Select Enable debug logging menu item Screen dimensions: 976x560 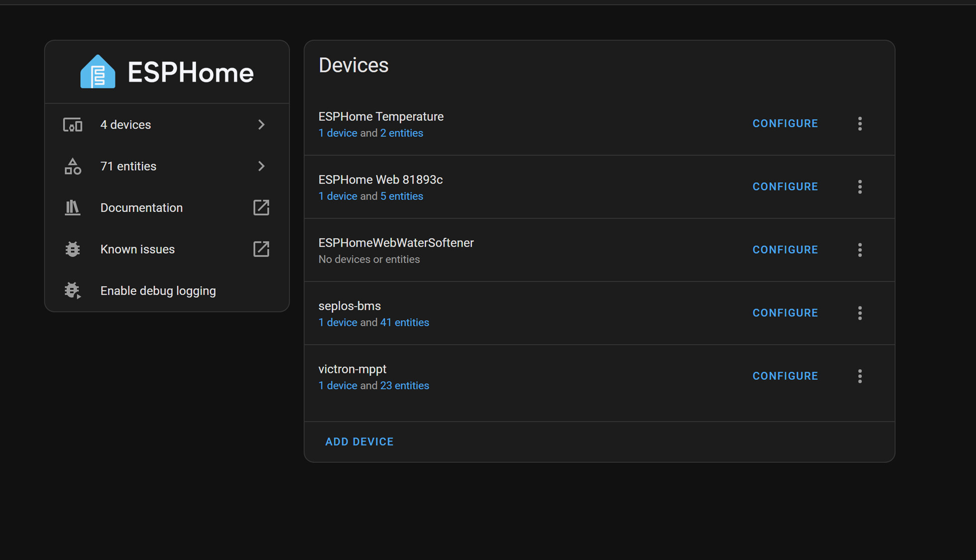[158, 291]
